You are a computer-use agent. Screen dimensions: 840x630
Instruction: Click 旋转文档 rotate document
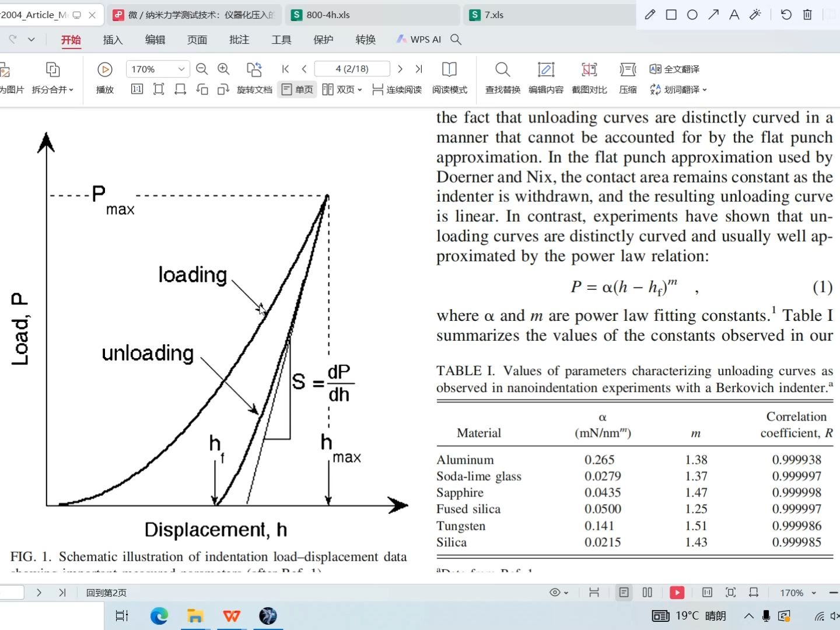(x=254, y=89)
